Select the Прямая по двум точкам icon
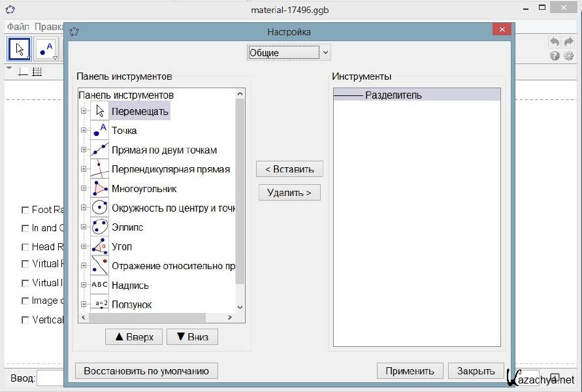Image resolution: width=582 pixels, height=392 pixels. pyautogui.click(x=100, y=150)
